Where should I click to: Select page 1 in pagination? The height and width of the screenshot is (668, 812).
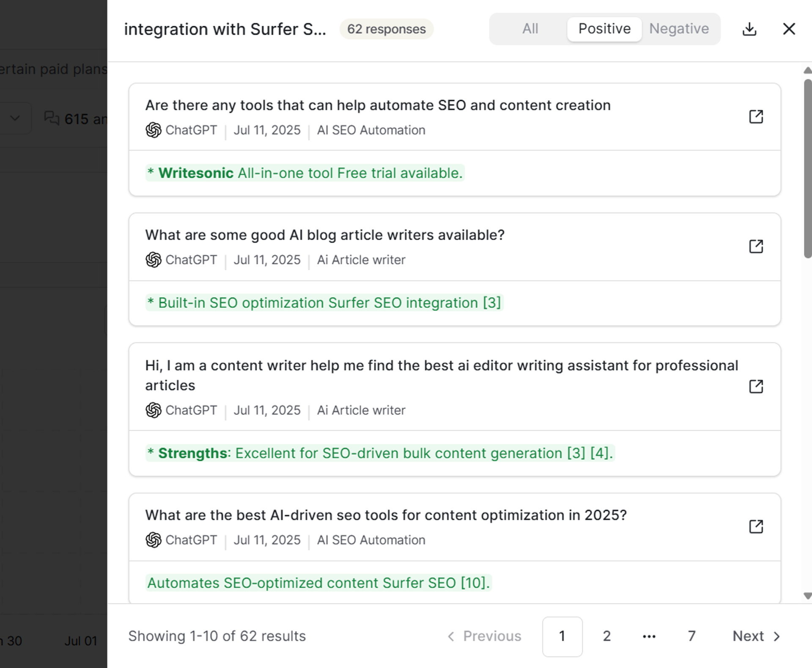562,636
